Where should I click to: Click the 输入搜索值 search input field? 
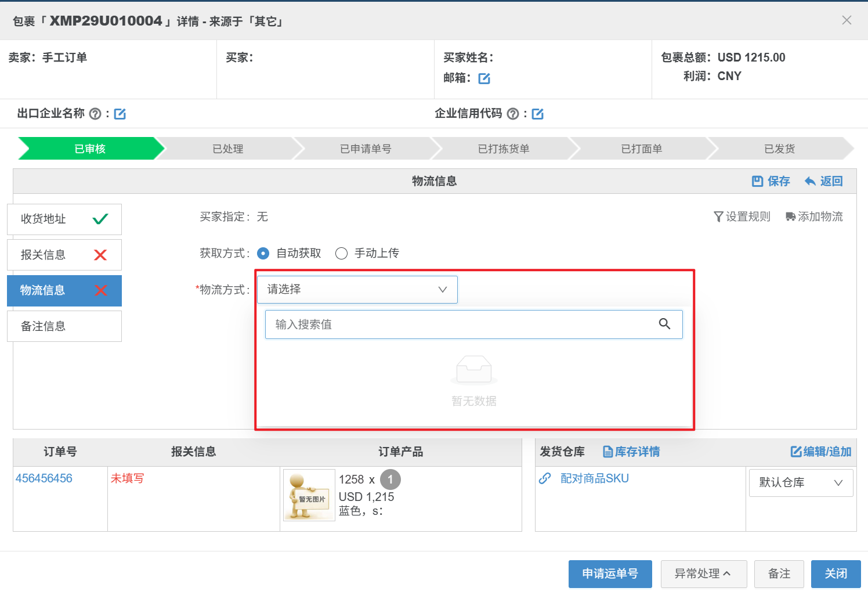coord(461,324)
